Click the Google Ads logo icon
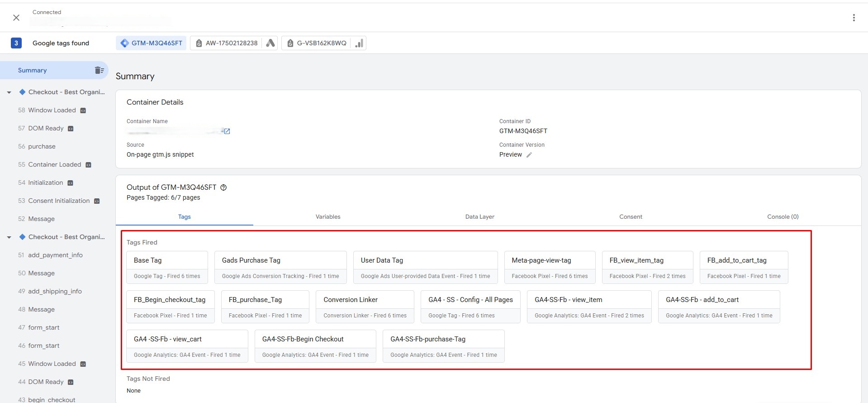868x403 pixels. pyautogui.click(x=270, y=43)
